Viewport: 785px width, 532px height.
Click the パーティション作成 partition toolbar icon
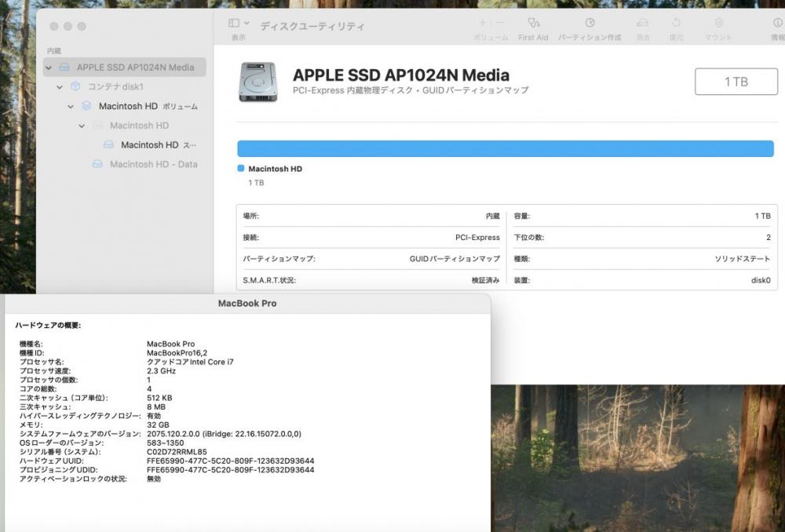[x=590, y=23]
